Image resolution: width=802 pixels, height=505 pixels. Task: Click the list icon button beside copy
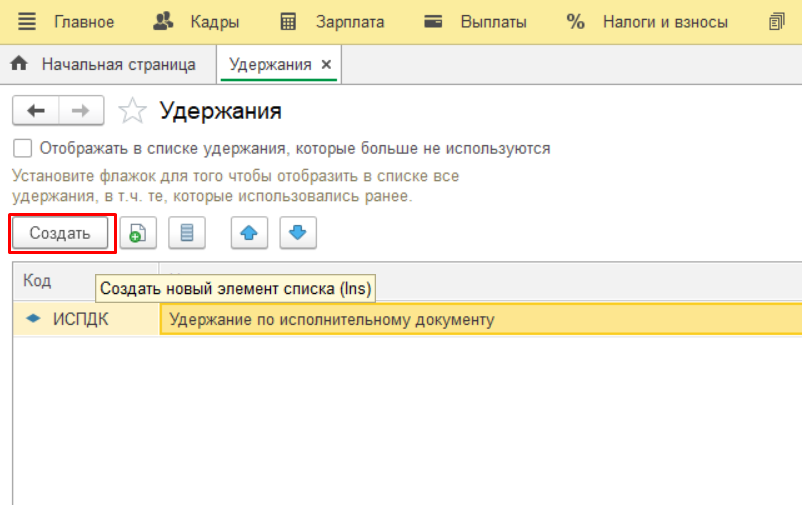tap(186, 234)
